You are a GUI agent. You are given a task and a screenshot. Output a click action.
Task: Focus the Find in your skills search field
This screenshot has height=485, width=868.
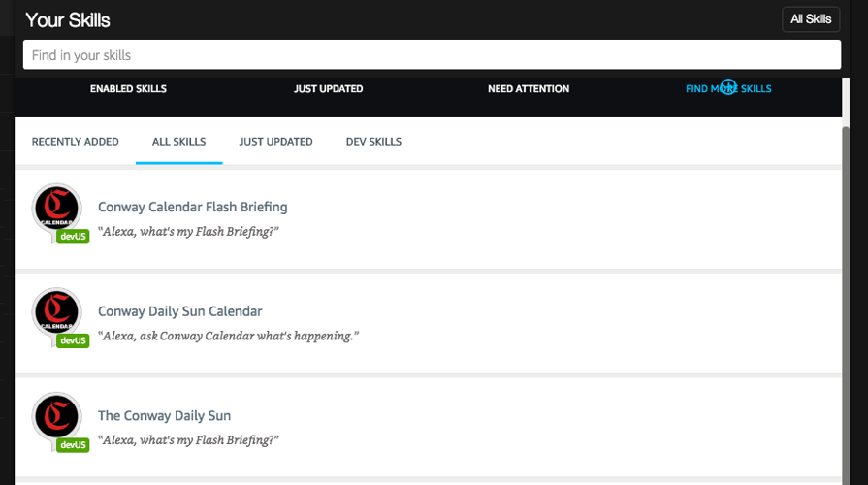point(432,55)
